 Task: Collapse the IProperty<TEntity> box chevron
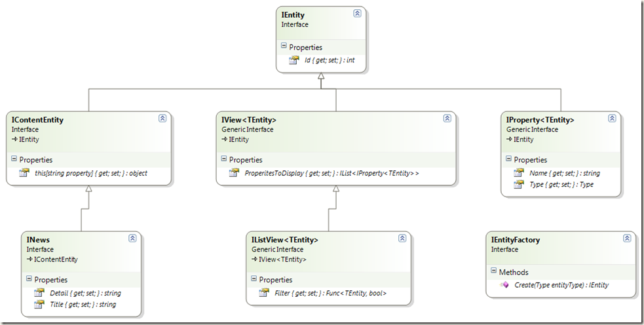coord(612,119)
